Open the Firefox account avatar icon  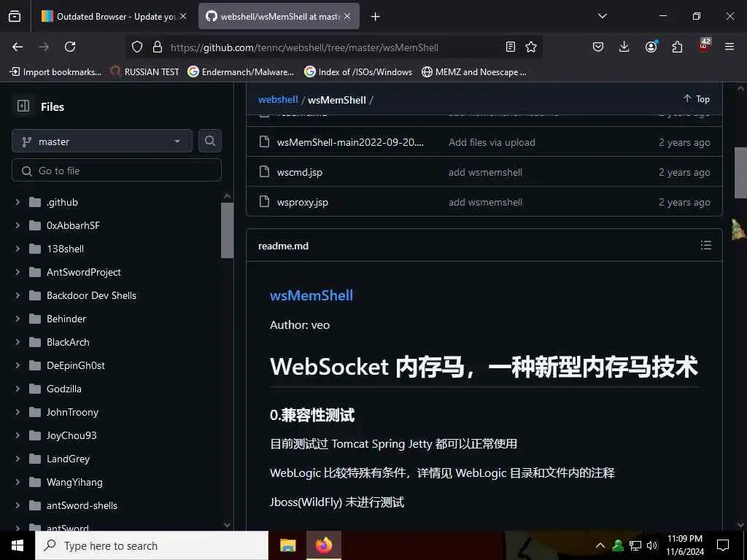point(651,46)
